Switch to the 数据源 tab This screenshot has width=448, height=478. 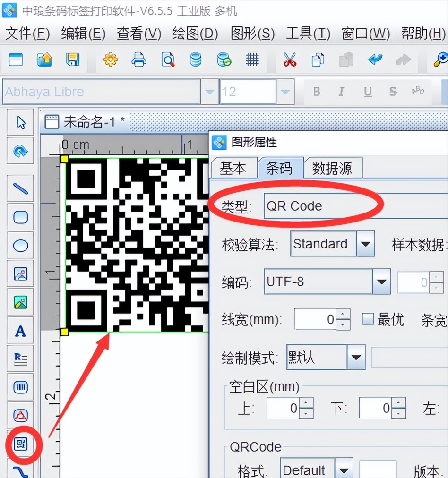tap(332, 168)
